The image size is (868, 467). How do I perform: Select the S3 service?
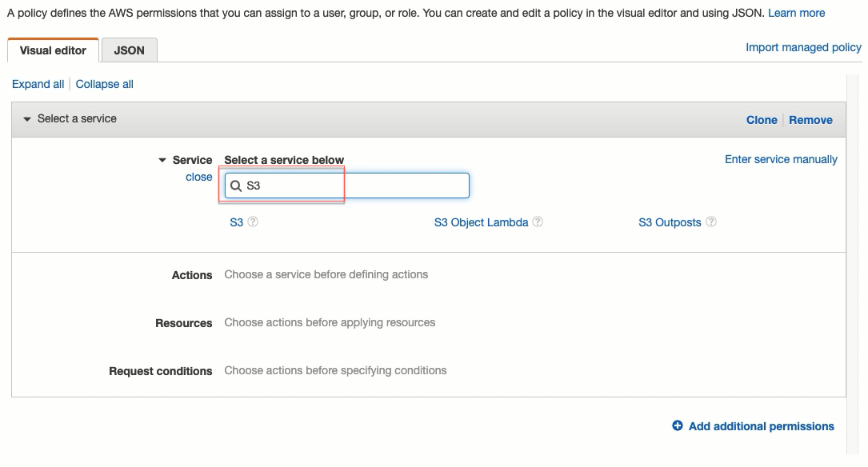pyautogui.click(x=236, y=222)
